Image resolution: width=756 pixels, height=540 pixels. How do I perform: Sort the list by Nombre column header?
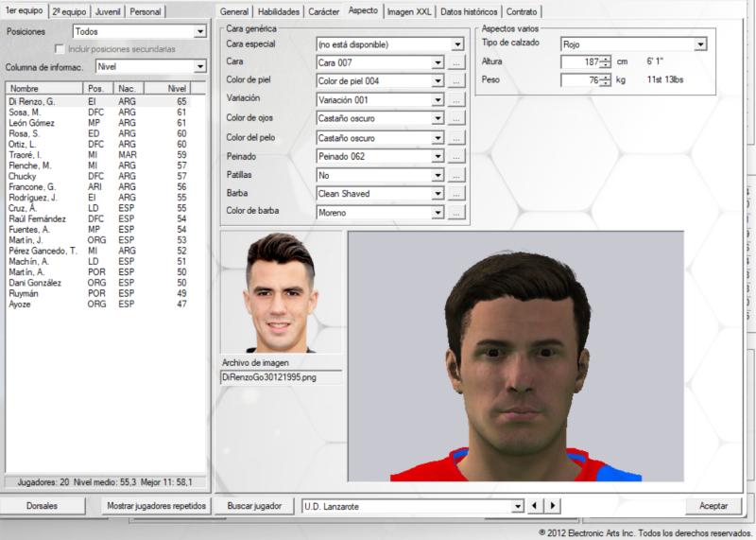coord(43,88)
